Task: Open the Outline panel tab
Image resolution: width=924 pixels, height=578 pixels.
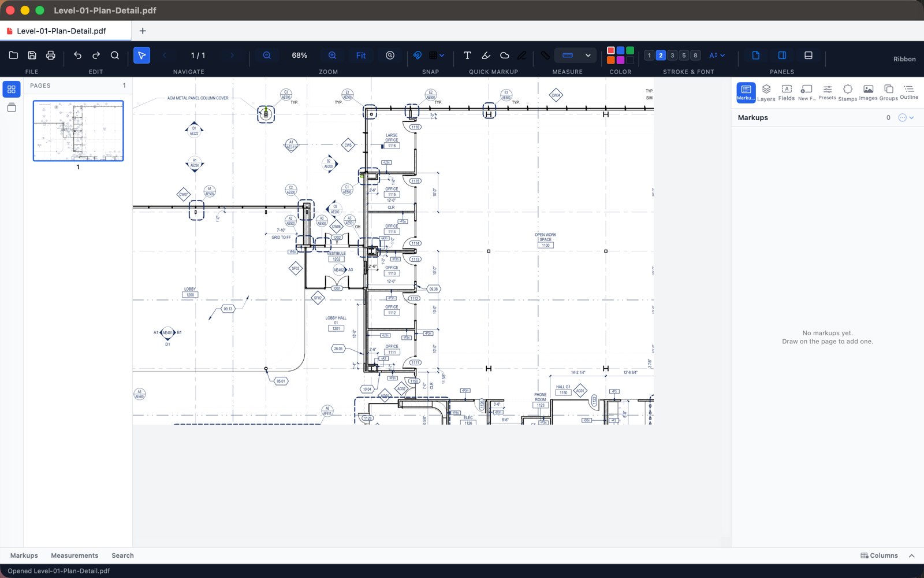Action: pos(909,92)
